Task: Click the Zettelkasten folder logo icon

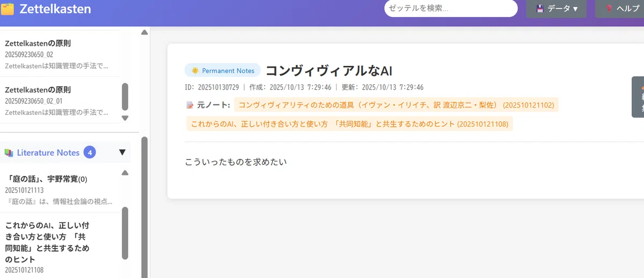Action: (8, 9)
